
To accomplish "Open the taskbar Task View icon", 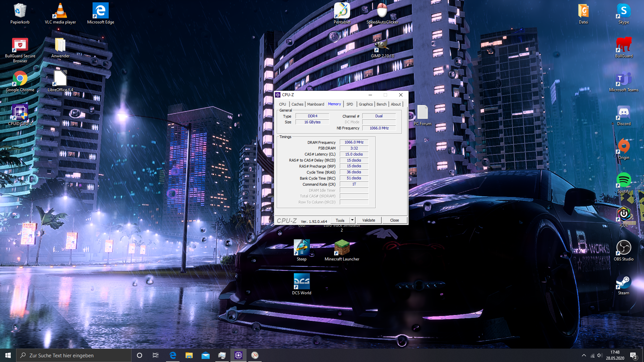I will [155, 355].
